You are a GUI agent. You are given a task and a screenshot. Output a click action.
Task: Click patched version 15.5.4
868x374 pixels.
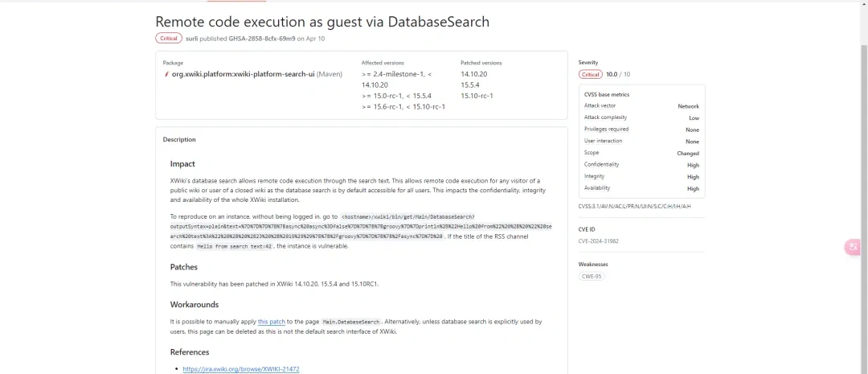tap(470, 85)
